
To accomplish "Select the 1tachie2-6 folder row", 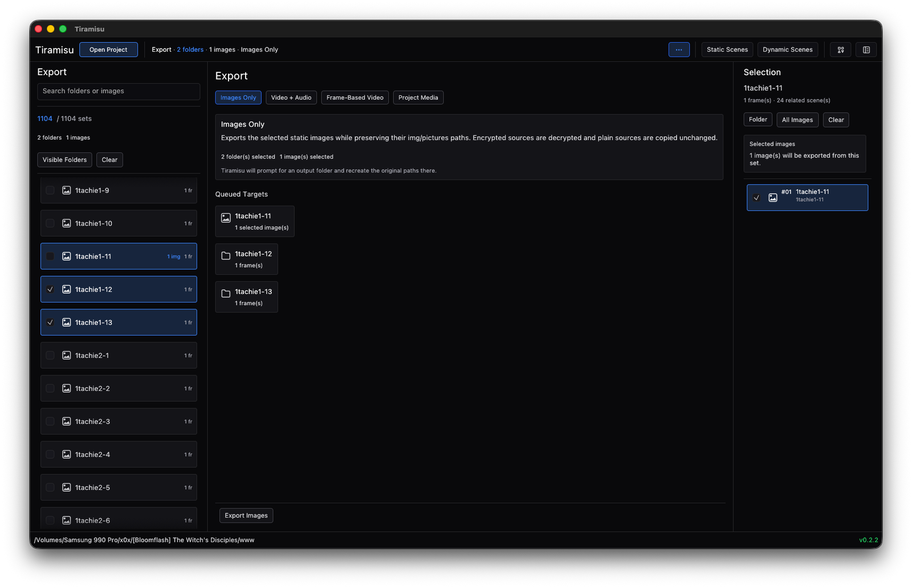I will 119,518.
